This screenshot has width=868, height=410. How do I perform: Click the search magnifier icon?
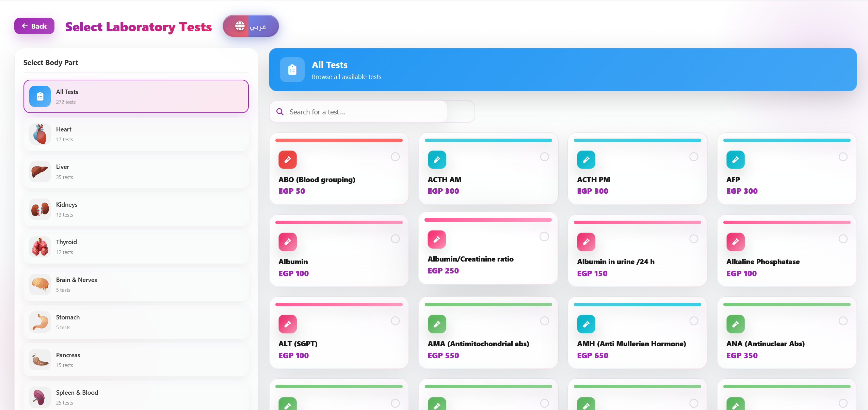click(x=280, y=112)
